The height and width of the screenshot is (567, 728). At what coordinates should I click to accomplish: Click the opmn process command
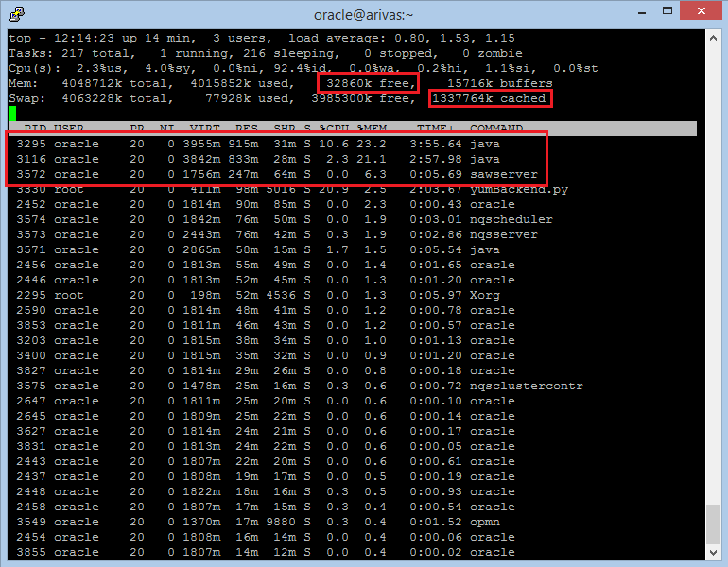[485, 522]
